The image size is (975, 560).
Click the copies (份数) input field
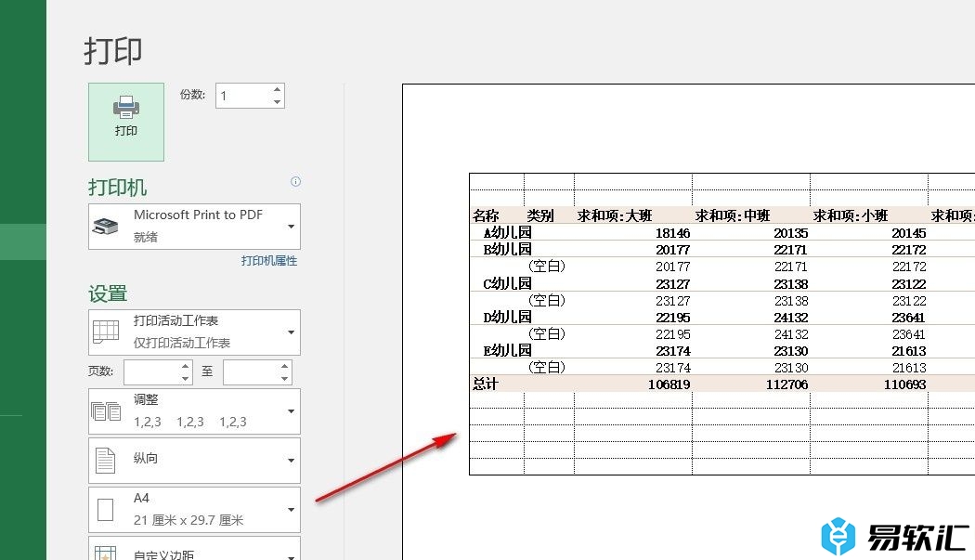tap(243, 96)
